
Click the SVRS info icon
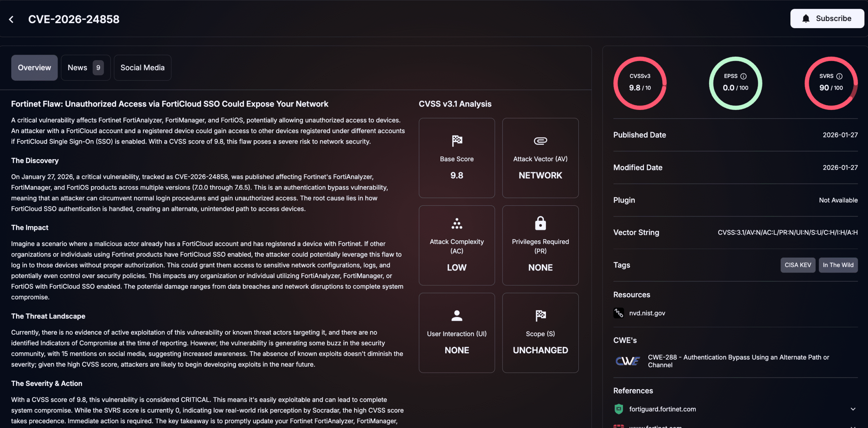[839, 76]
